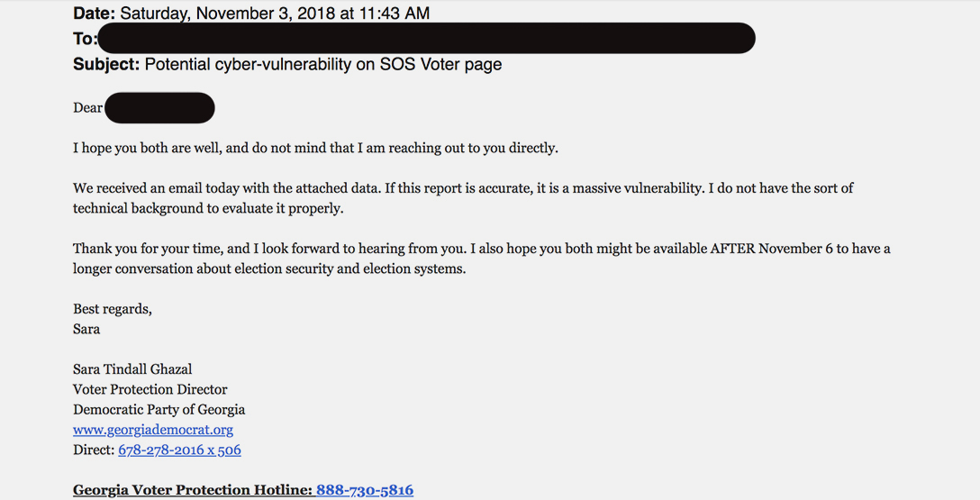Click the redacted name after Dear

[x=159, y=107]
